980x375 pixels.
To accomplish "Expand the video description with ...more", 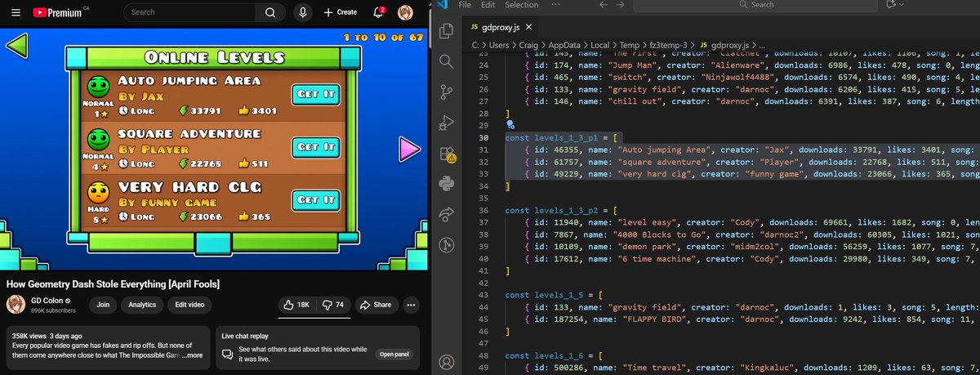I will (192, 355).
